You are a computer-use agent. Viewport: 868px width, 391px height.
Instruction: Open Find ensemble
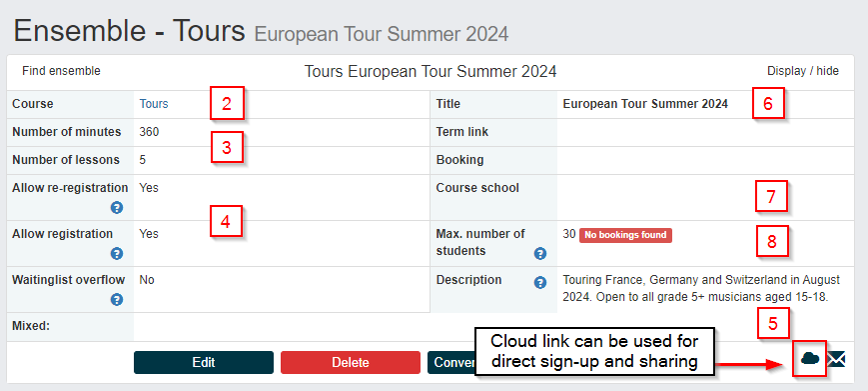[x=62, y=71]
